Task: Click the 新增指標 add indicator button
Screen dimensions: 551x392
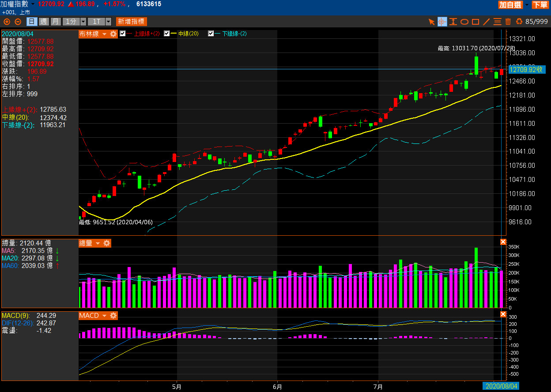Action: [x=131, y=22]
